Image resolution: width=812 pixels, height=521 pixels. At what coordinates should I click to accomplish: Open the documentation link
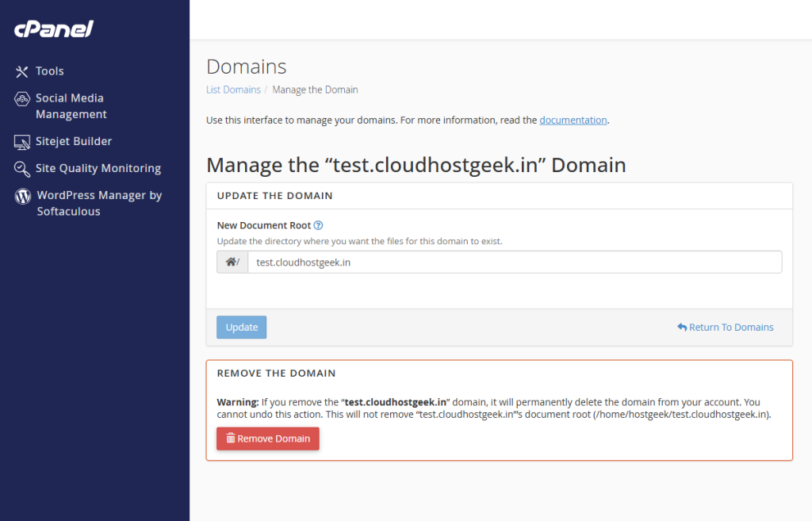(573, 120)
